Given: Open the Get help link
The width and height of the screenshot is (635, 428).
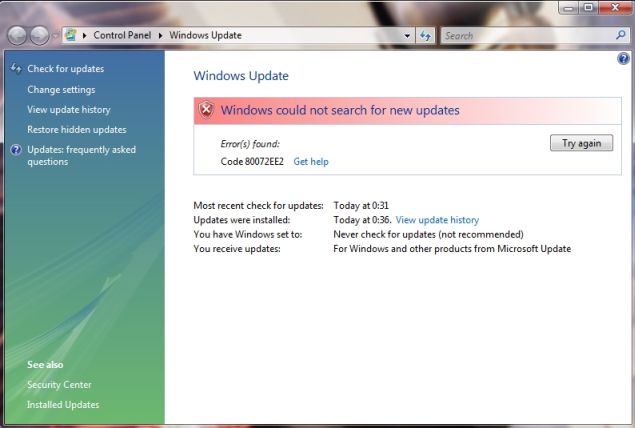Looking at the screenshot, I should (x=311, y=162).
